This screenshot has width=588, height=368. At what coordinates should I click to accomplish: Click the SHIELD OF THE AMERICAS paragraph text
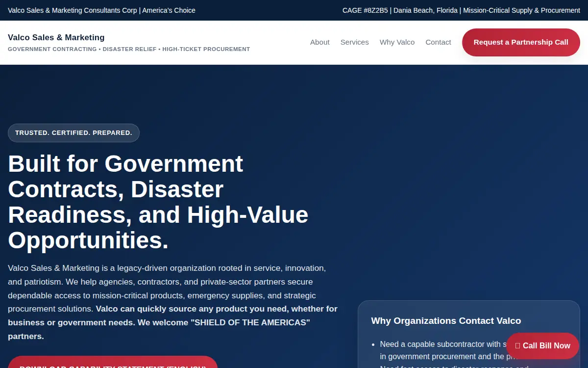(x=172, y=302)
